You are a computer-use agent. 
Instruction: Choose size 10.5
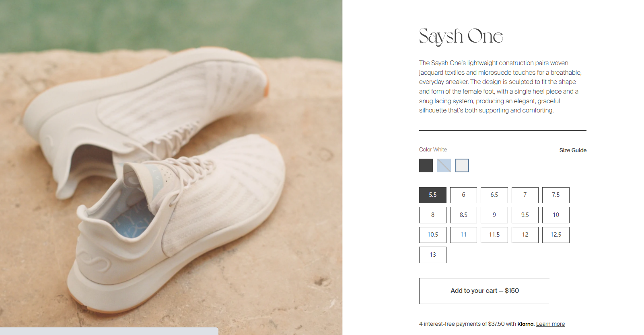[433, 235]
